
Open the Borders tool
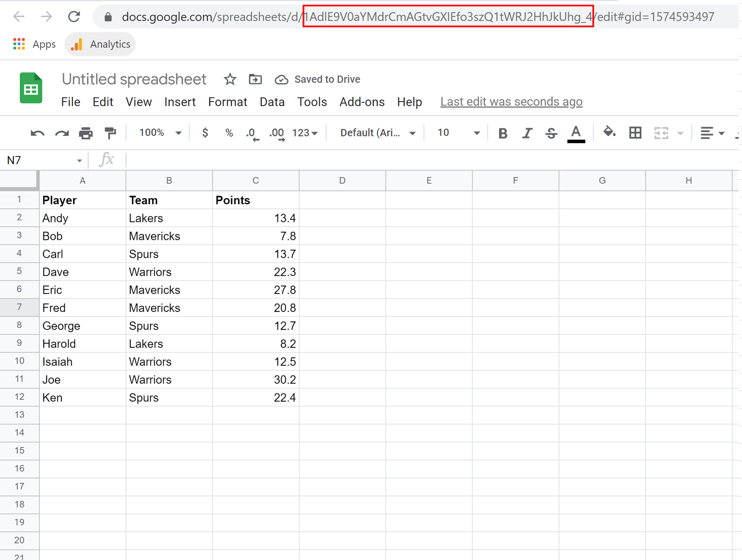(635, 133)
